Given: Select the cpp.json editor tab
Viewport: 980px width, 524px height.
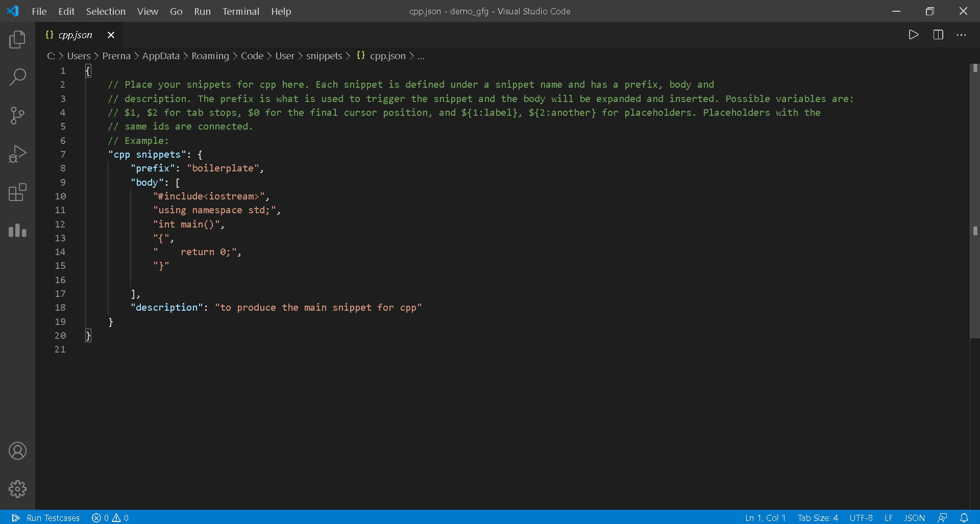Looking at the screenshot, I should pyautogui.click(x=76, y=35).
